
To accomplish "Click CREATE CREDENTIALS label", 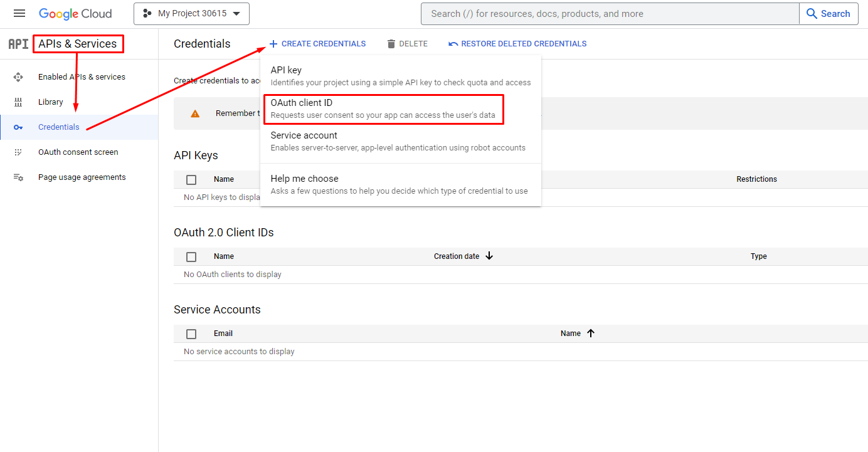I will click(x=324, y=44).
